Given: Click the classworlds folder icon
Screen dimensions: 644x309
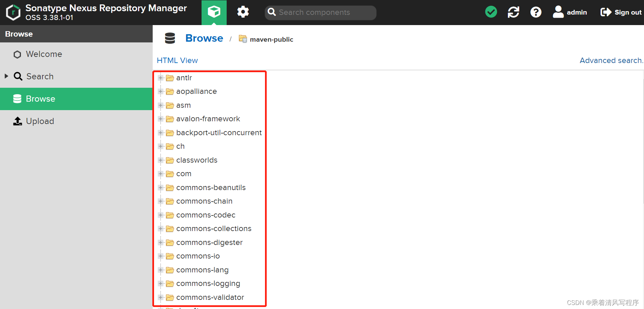Looking at the screenshot, I should (170, 160).
